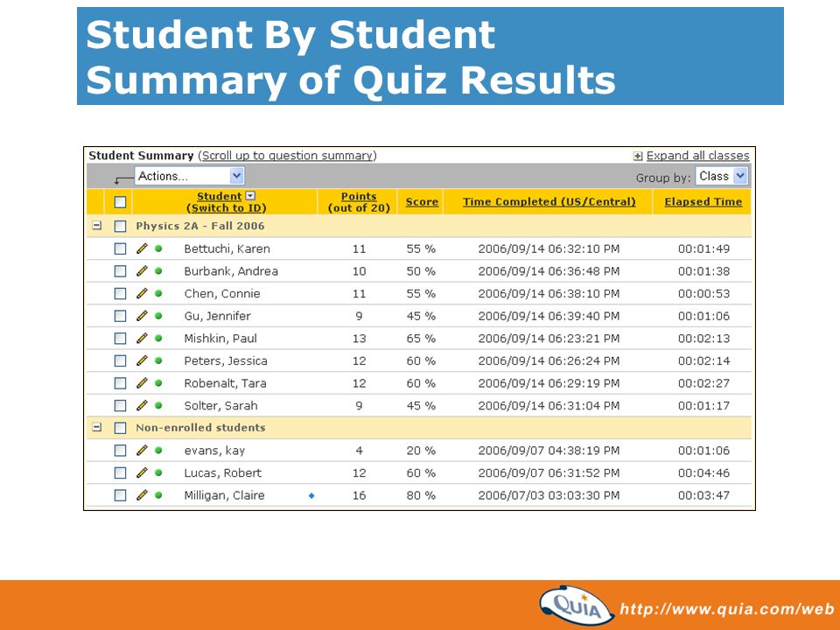Tick the select-all checkbox in the header row

coord(120,202)
